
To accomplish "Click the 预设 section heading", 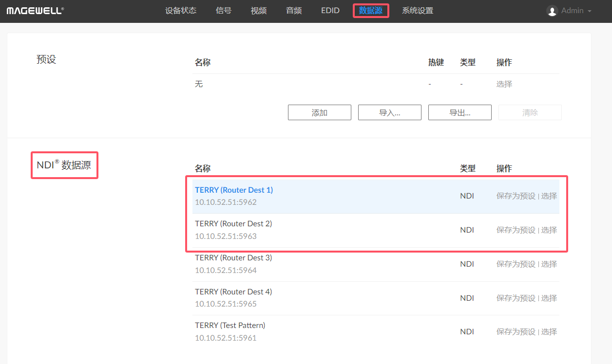I will [x=46, y=59].
